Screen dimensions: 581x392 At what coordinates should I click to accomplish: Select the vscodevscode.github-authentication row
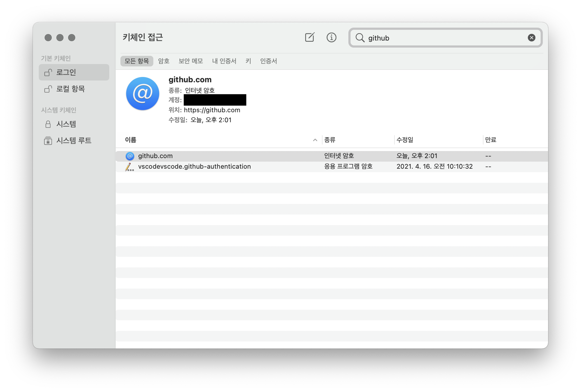(x=194, y=167)
